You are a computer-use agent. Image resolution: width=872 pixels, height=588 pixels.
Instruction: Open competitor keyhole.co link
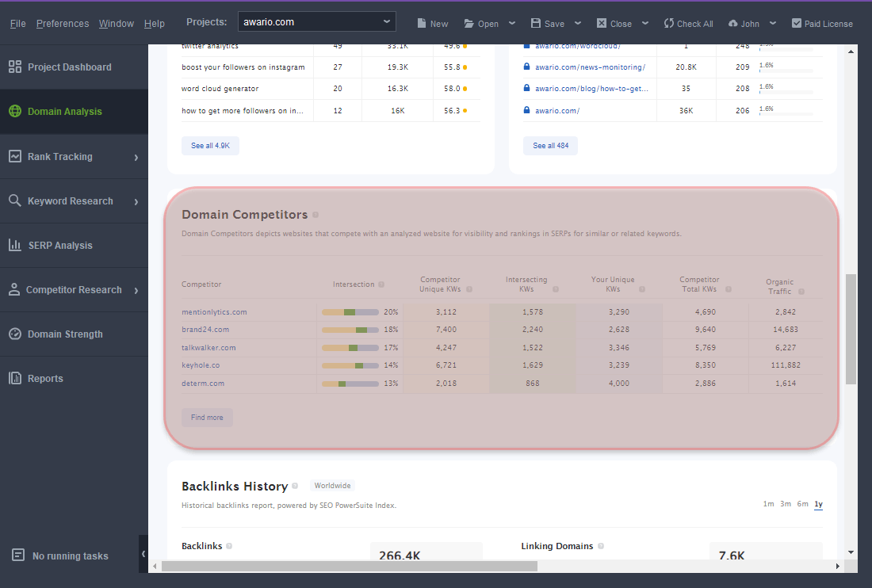click(201, 365)
